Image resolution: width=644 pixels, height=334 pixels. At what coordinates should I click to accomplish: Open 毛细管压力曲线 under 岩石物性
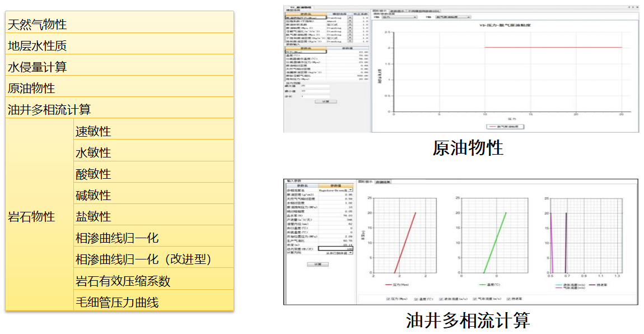pyautogui.click(x=117, y=302)
